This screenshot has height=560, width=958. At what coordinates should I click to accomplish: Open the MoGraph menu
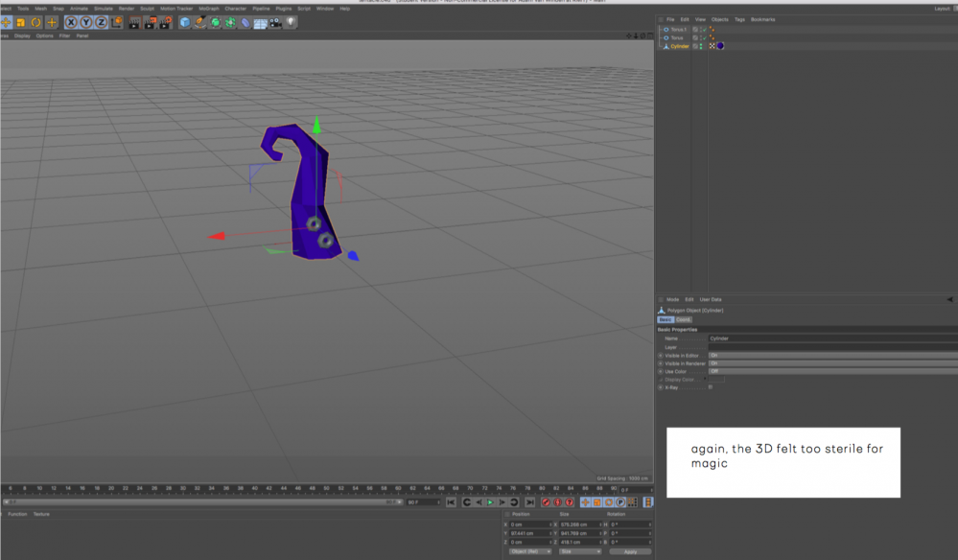click(209, 9)
